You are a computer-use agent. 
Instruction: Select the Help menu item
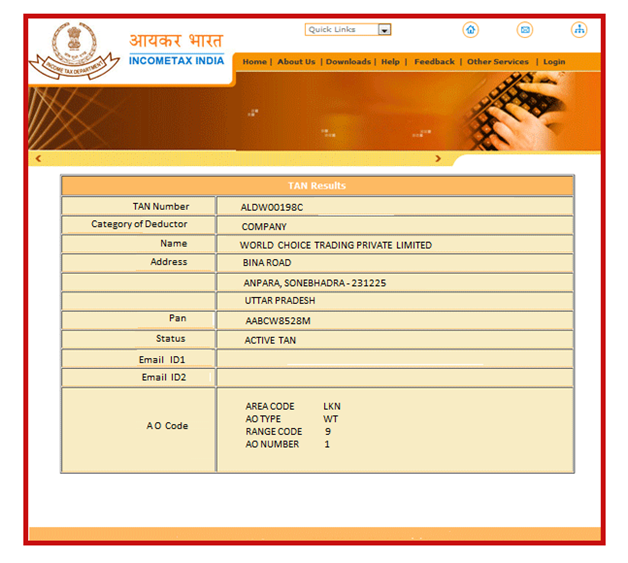(390, 62)
